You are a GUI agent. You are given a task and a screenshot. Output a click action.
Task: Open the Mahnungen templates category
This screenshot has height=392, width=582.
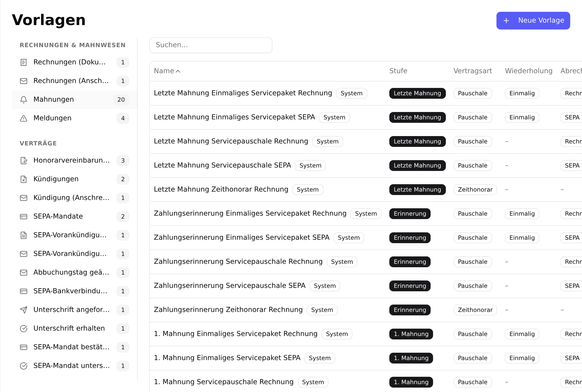[x=74, y=99]
